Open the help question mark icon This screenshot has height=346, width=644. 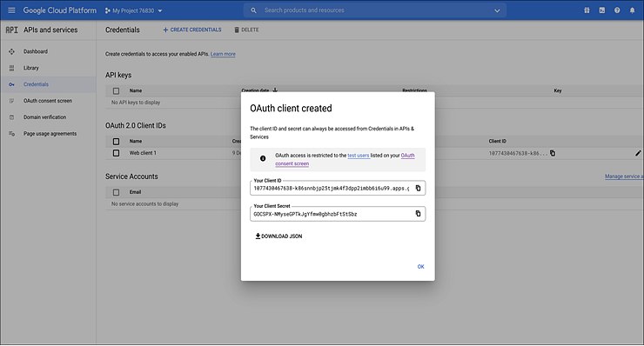coord(617,10)
